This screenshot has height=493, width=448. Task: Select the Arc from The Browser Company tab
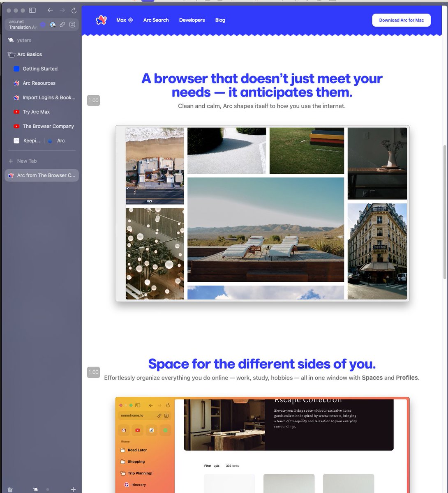tap(42, 175)
